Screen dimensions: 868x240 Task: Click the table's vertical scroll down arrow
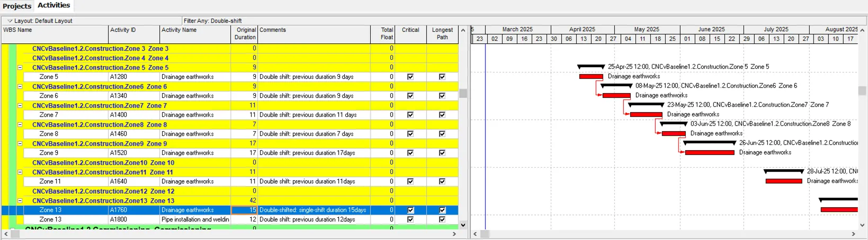[x=463, y=225]
